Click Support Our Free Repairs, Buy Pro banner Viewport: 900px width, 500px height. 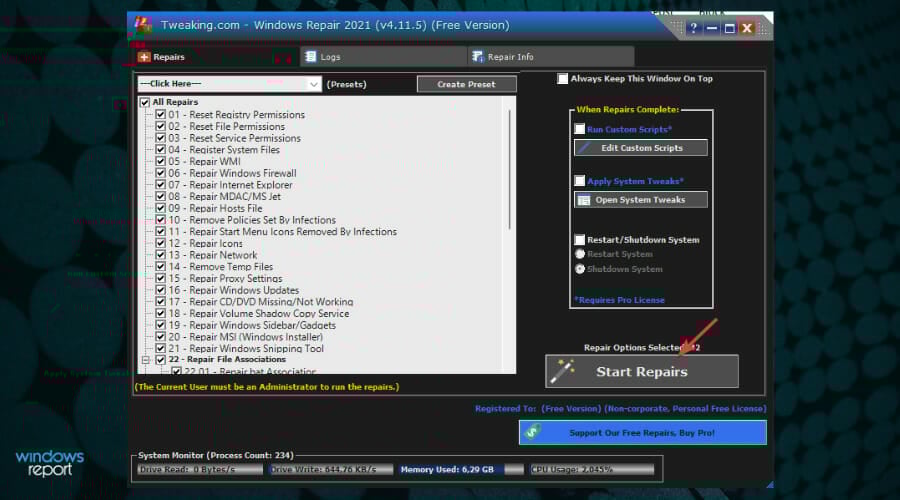point(642,433)
